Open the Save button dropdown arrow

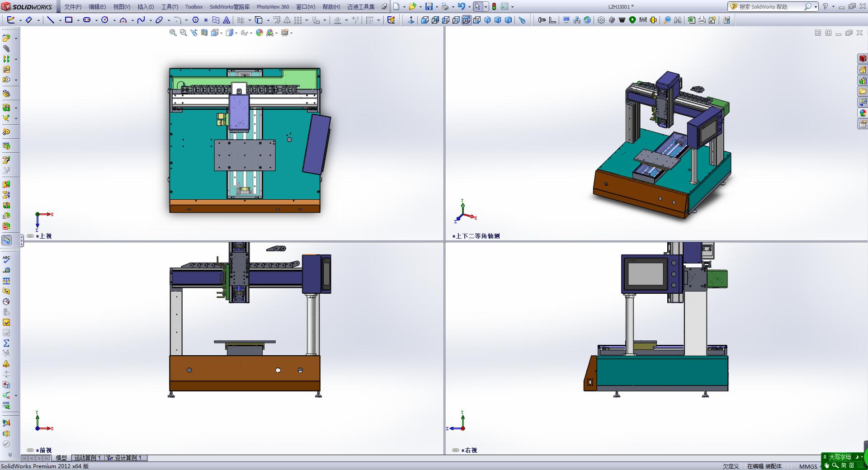click(436, 7)
